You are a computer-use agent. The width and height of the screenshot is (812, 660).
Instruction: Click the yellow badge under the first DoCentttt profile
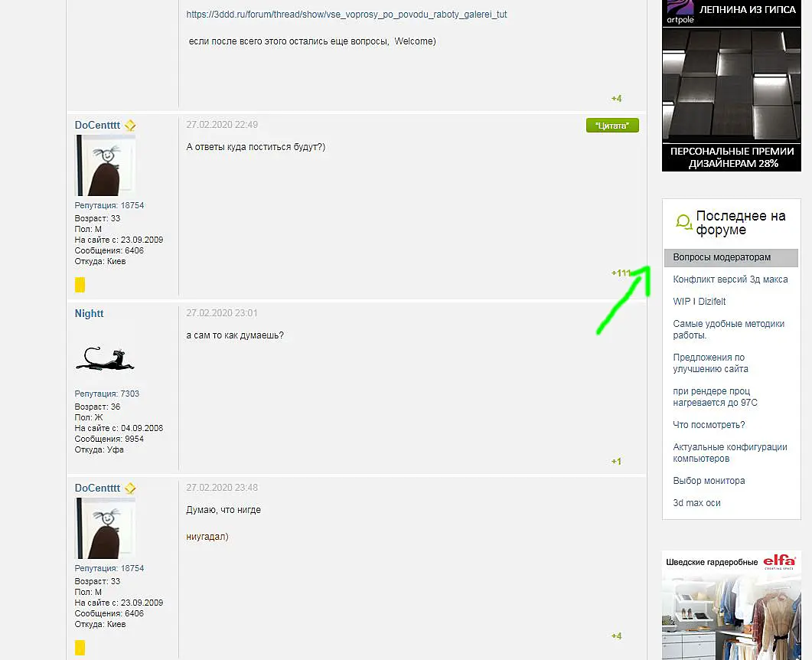click(80, 285)
